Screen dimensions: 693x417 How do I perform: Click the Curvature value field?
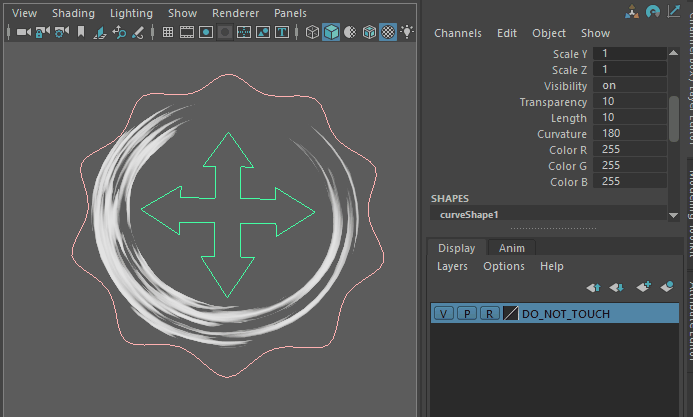pos(629,133)
